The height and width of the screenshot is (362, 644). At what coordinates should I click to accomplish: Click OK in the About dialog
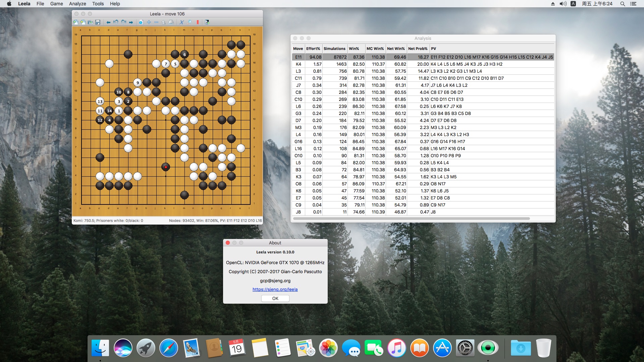[275, 298]
